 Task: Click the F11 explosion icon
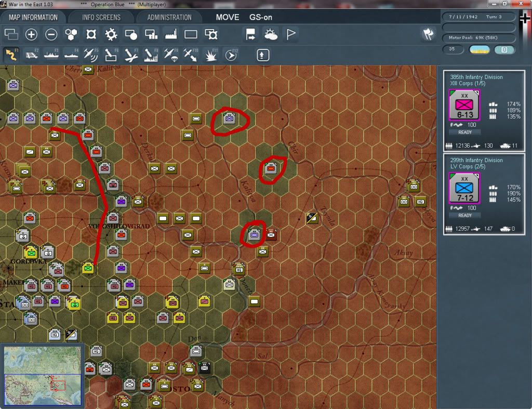(x=211, y=55)
